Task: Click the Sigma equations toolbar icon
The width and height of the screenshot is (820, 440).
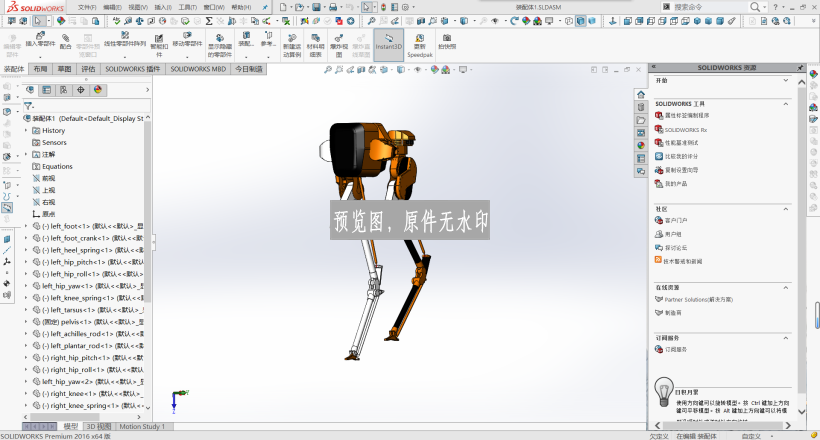Action: (209, 21)
